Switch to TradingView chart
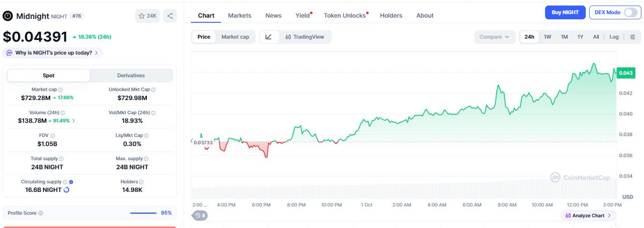644x228 pixels. click(304, 37)
